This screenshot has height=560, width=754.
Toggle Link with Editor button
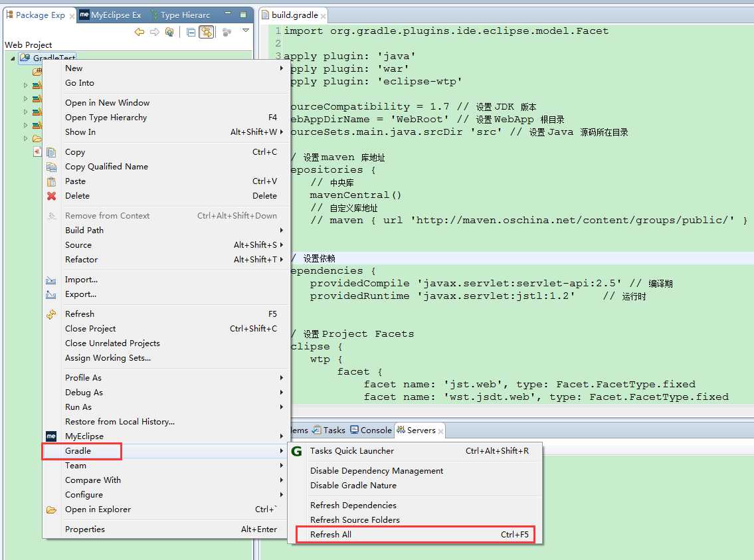(207, 32)
